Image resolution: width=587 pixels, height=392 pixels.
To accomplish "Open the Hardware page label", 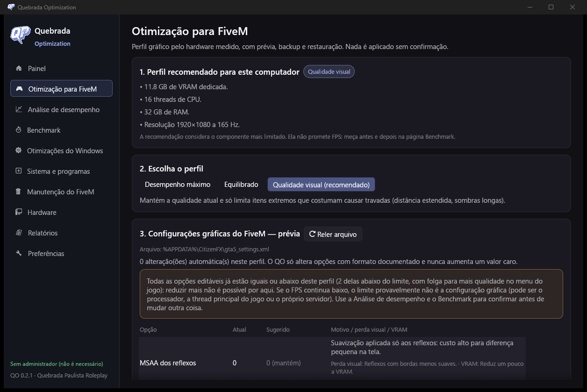I will point(42,213).
